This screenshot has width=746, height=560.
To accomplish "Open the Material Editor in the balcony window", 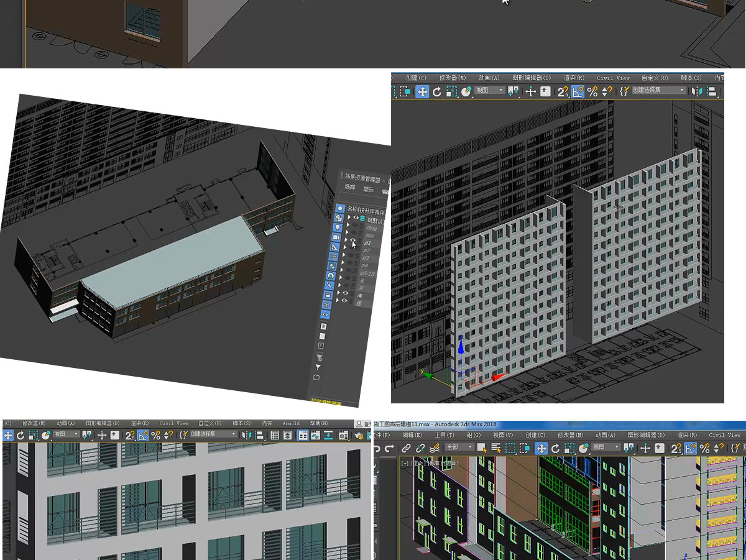I will (x=344, y=435).
